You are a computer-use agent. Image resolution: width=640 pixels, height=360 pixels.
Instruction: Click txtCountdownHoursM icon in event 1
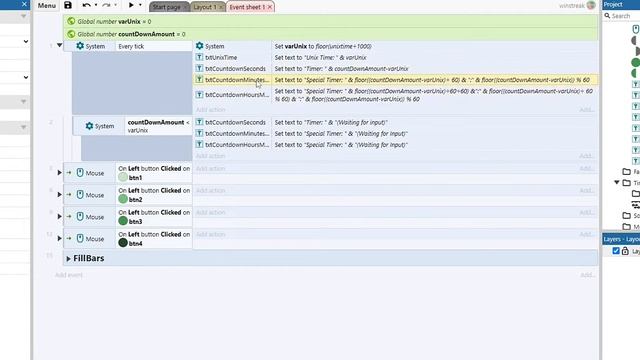tap(199, 95)
